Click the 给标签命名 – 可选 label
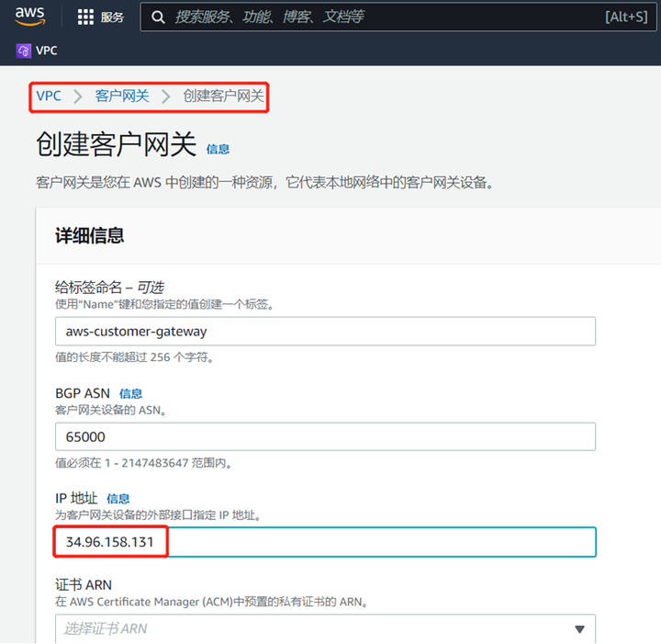The height and width of the screenshot is (644, 661). coord(109,288)
